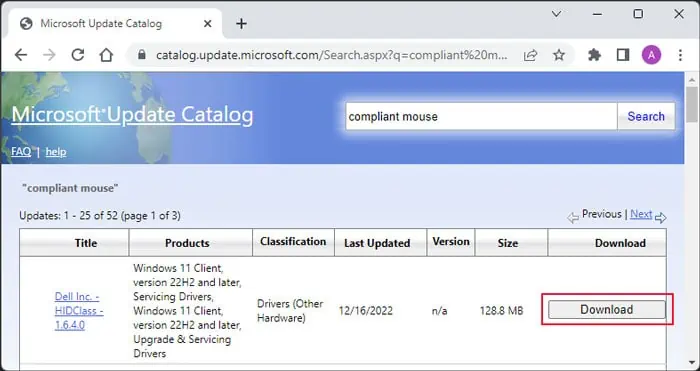The image size is (700, 371).
Task: Sort results by Version column
Action: [451, 242]
